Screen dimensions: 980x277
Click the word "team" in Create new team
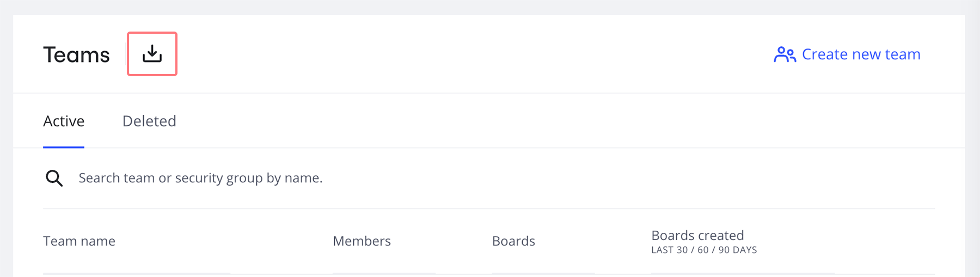[903, 54]
